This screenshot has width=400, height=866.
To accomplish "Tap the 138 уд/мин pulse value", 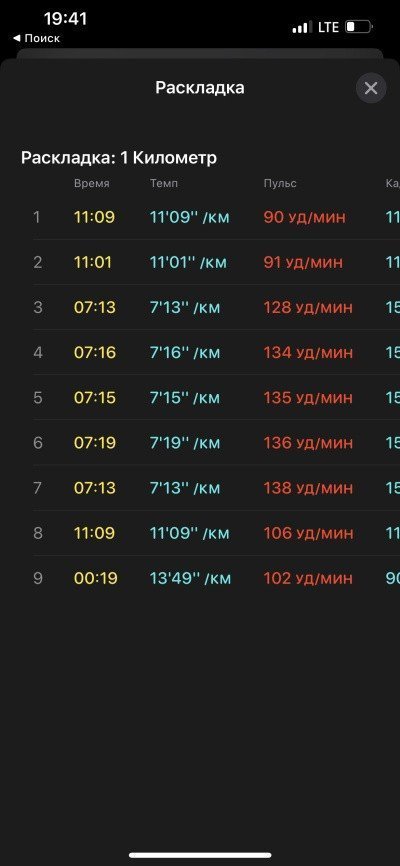I will (308, 489).
